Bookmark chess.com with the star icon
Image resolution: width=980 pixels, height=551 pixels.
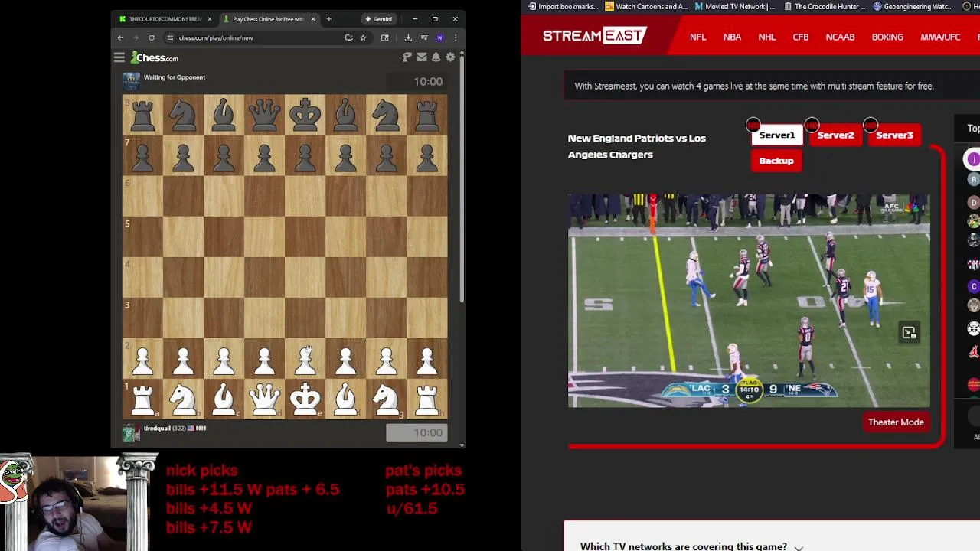tap(363, 37)
